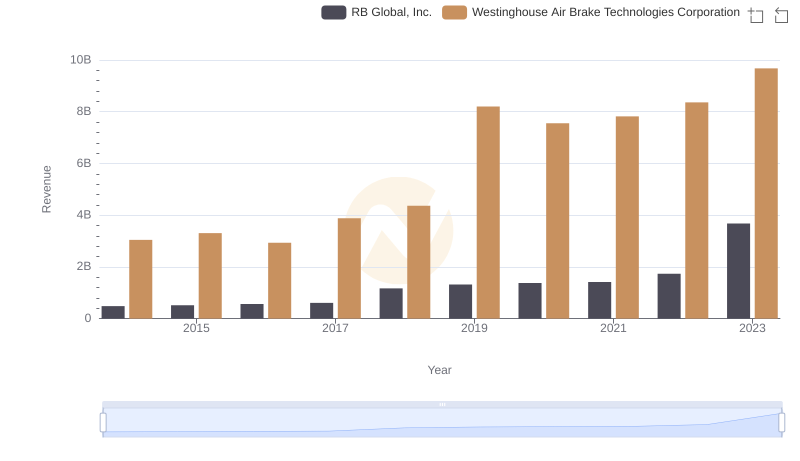The image size is (800, 461).
Task: Click the RB Global bar for 2014
Action: 113,312
